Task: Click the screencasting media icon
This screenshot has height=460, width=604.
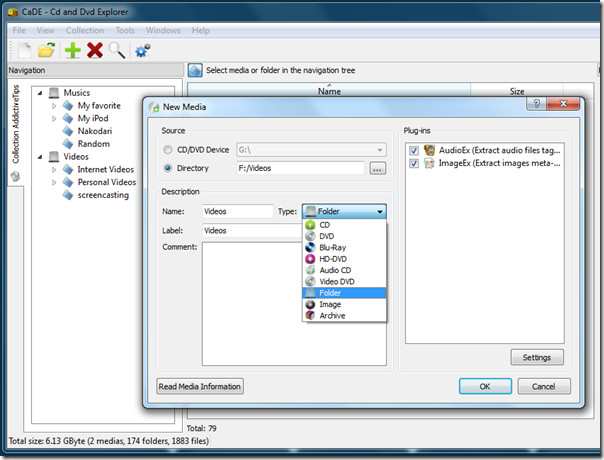Action: pos(68,195)
